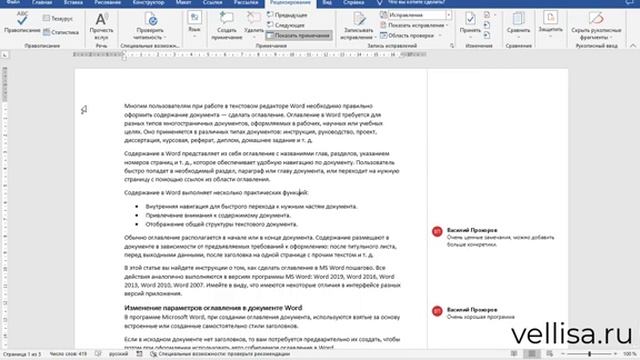Switch to the Рисование tab
Image resolution: width=640 pixels, height=360 pixels.
107,2
